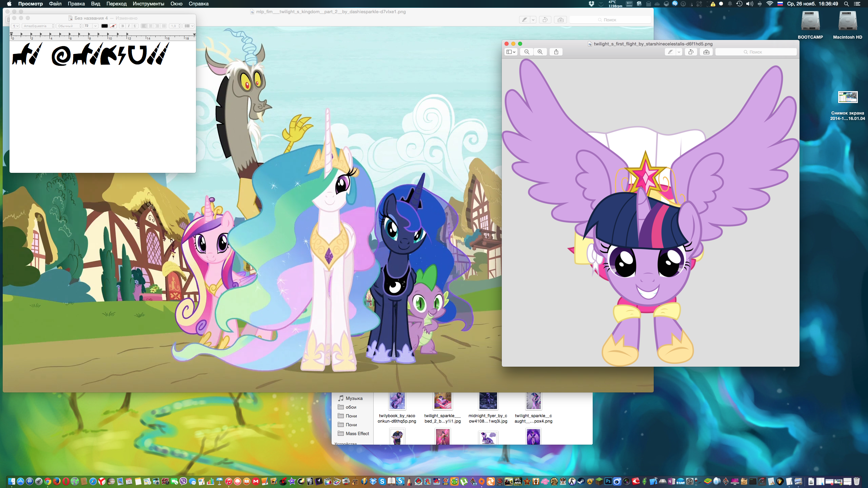This screenshot has width=868, height=488.
Task: Click the Bluetooth menu bar icon
Action: [x=759, y=4]
